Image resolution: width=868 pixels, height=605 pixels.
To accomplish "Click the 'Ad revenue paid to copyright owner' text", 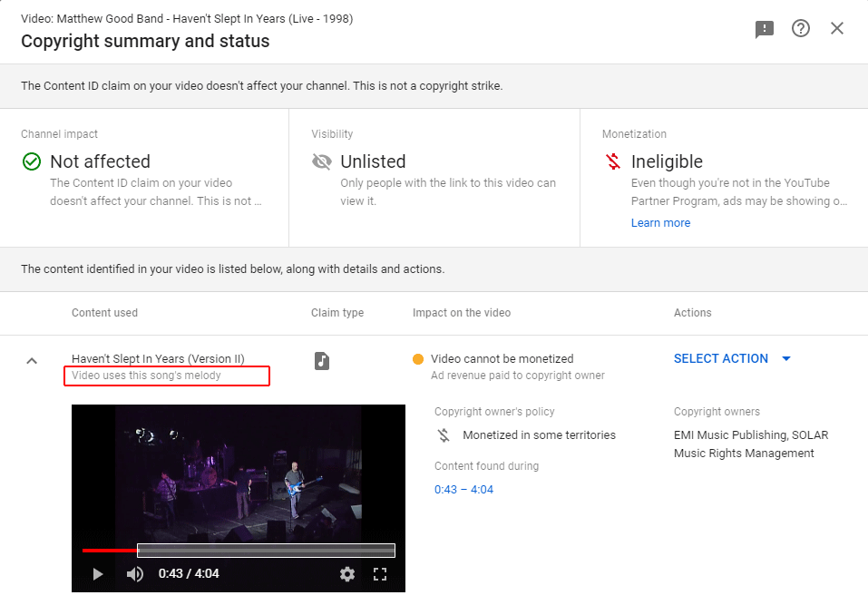I will [x=518, y=376].
